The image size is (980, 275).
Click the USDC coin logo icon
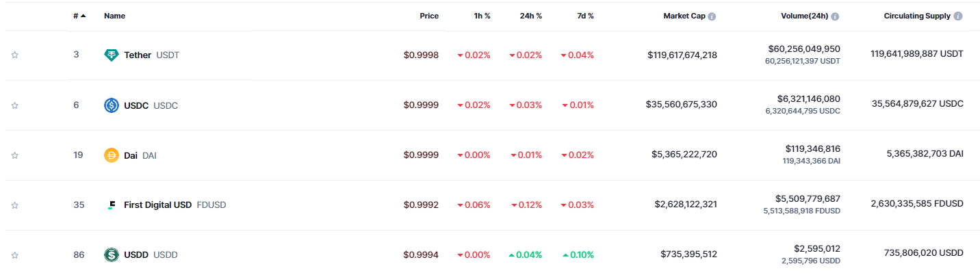click(112, 105)
